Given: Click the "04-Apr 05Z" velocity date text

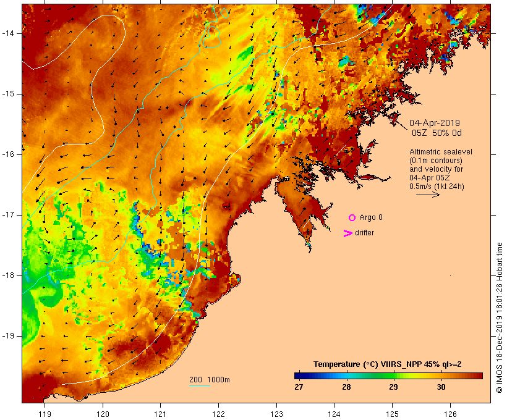Looking at the screenshot, I should pyautogui.click(x=429, y=178).
